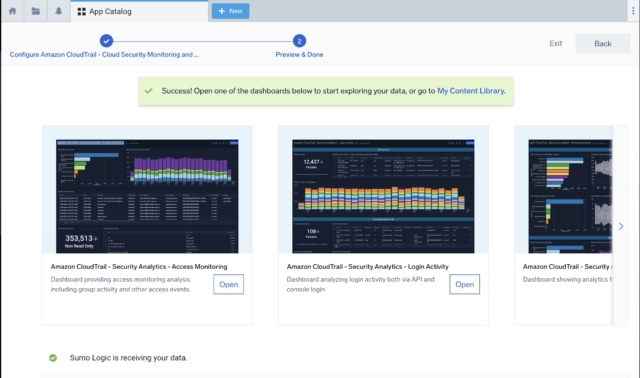
Task: Open the vertical dots menu
Action: point(633,11)
